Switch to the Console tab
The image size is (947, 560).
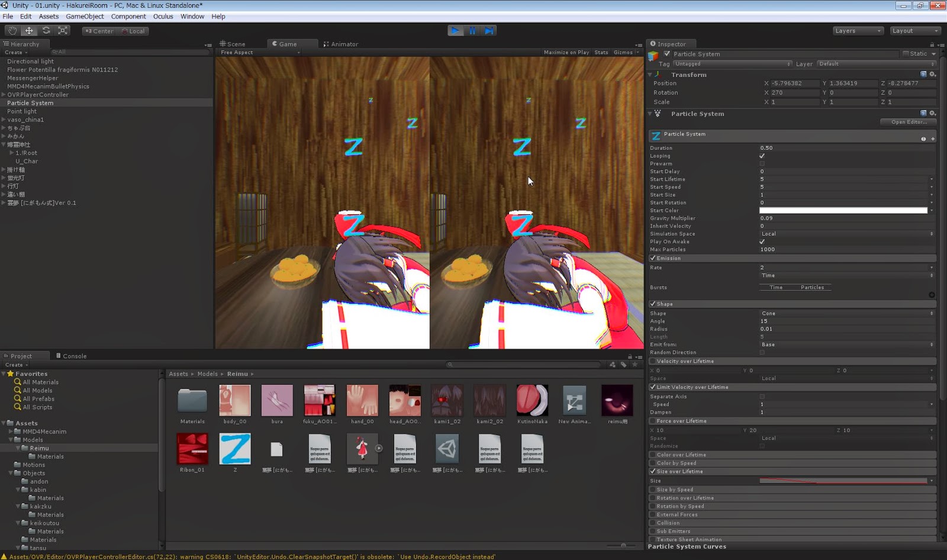point(71,356)
